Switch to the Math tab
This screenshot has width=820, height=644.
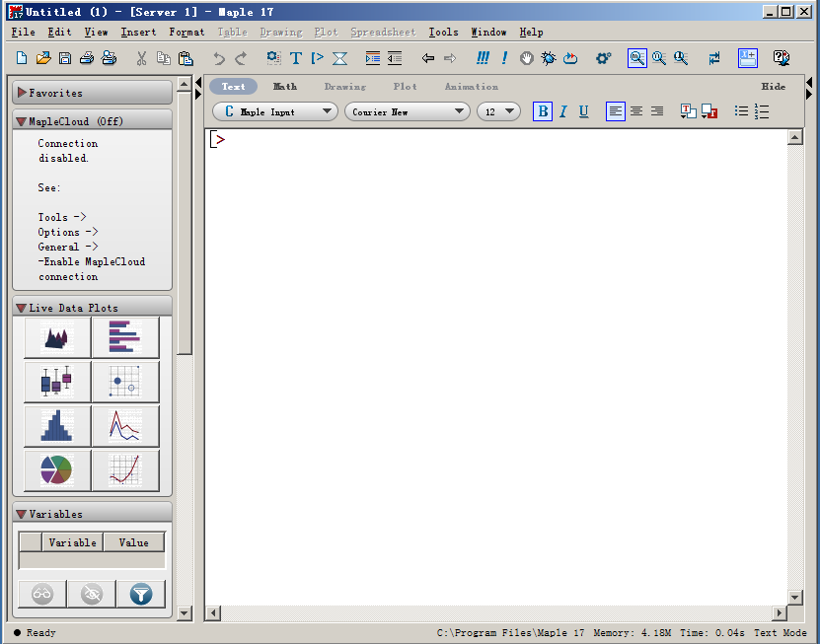click(x=285, y=86)
